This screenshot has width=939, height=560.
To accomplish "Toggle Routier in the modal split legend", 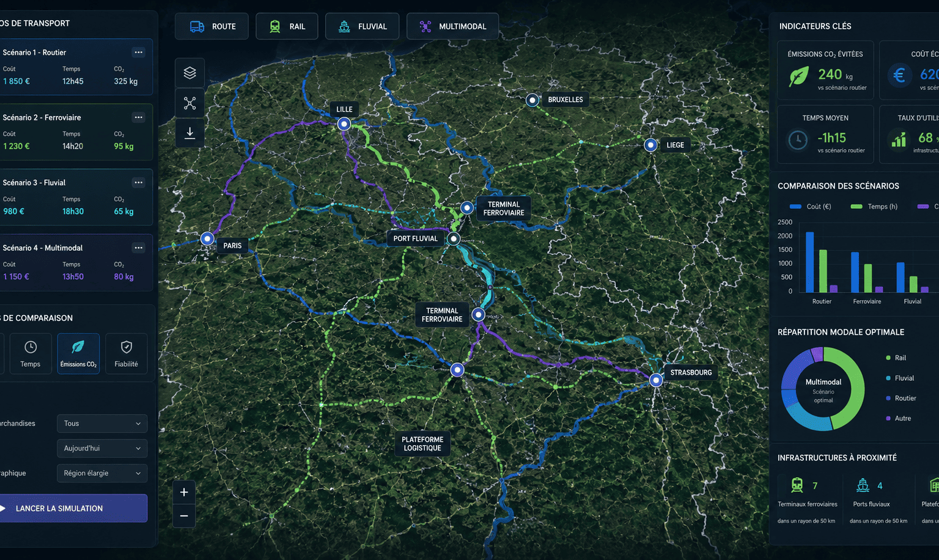I will (x=901, y=399).
